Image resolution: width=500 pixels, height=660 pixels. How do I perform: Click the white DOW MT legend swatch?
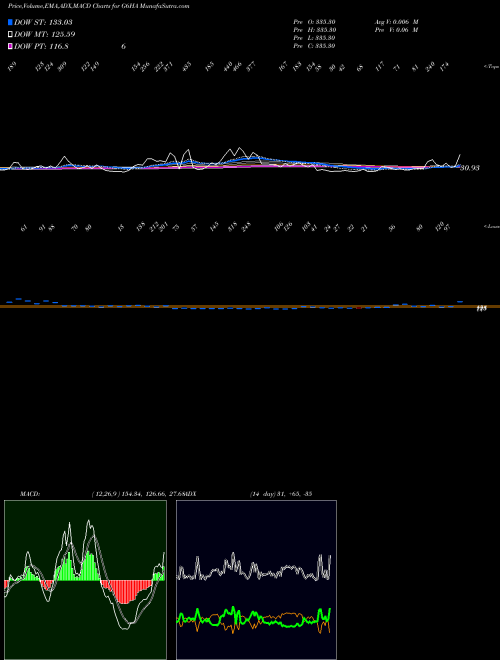pyautogui.click(x=10, y=34)
